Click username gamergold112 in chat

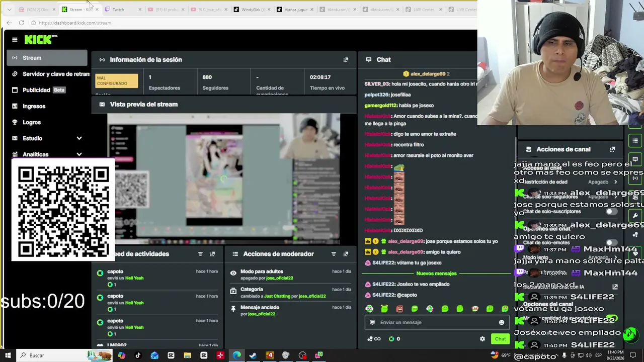click(x=381, y=106)
